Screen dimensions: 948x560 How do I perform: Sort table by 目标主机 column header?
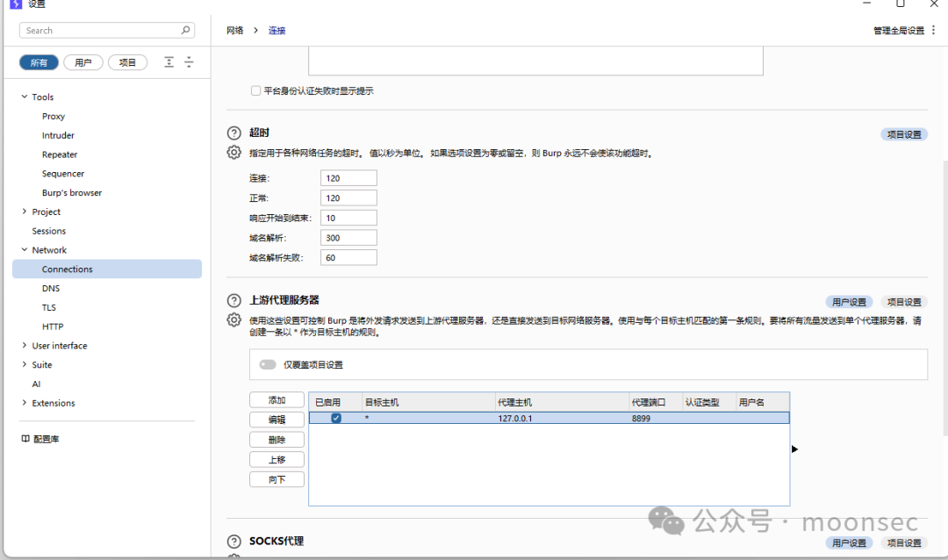pos(428,402)
